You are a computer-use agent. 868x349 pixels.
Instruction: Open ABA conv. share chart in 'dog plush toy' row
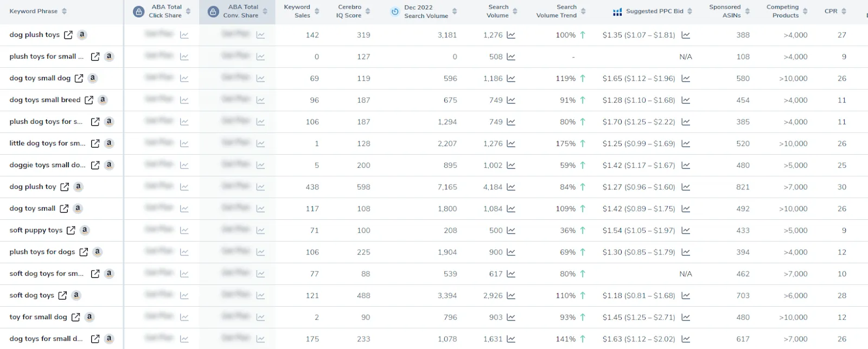260,187
